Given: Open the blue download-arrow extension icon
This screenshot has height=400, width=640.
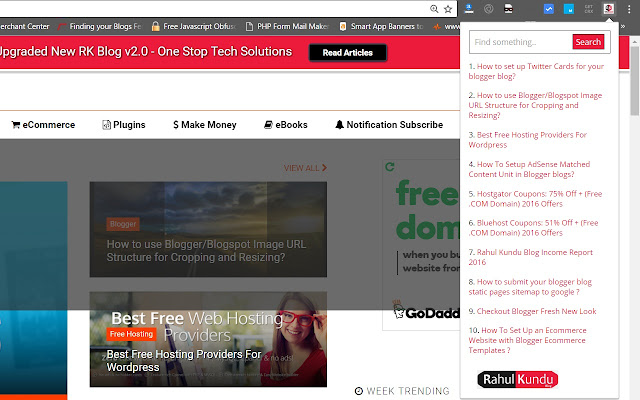Looking at the screenshot, I should [x=469, y=9].
